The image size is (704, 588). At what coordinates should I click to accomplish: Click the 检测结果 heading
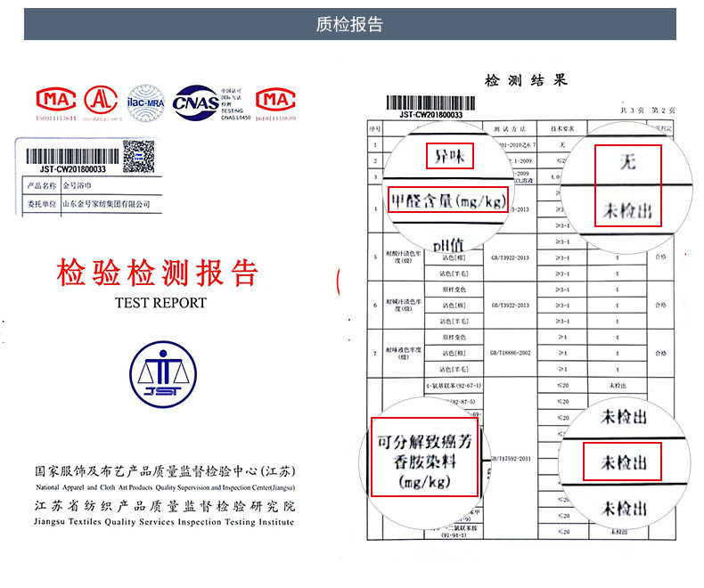(x=526, y=80)
